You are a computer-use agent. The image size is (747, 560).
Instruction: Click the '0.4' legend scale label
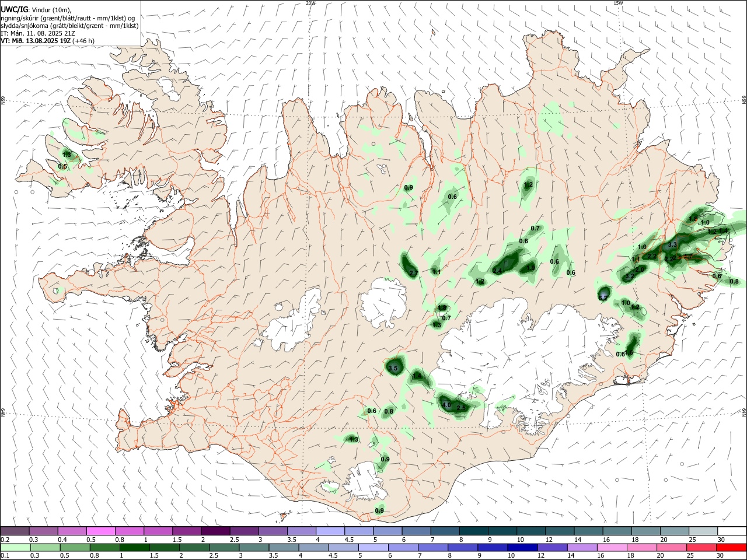[x=62, y=539]
